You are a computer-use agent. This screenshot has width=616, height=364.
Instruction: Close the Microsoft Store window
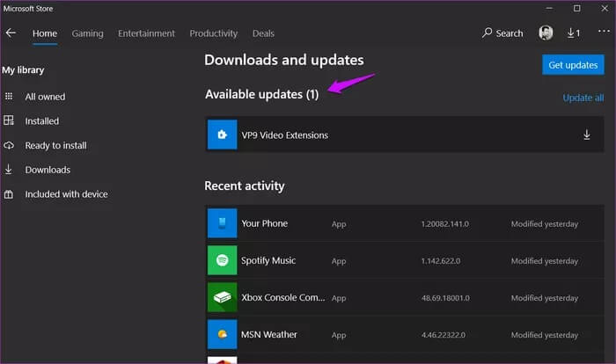pos(605,8)
